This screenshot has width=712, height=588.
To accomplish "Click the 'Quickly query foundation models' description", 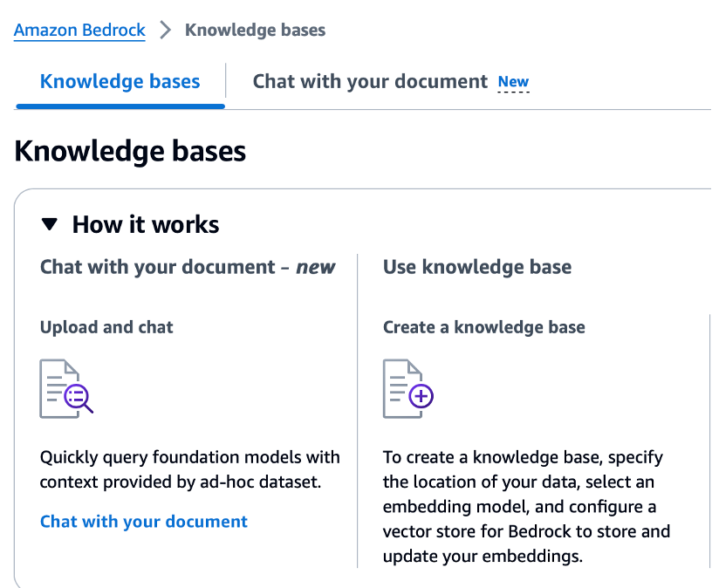I will [189, 468].
